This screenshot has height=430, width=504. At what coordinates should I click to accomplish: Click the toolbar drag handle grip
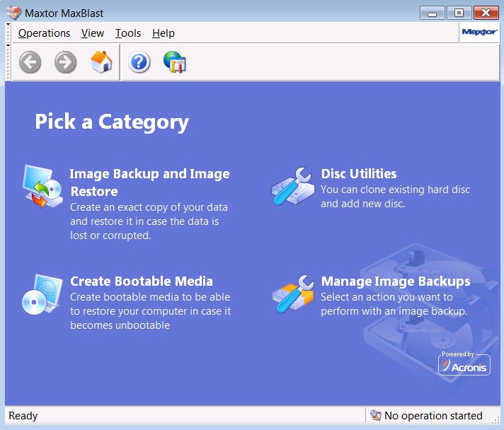[x=8, y=62]
